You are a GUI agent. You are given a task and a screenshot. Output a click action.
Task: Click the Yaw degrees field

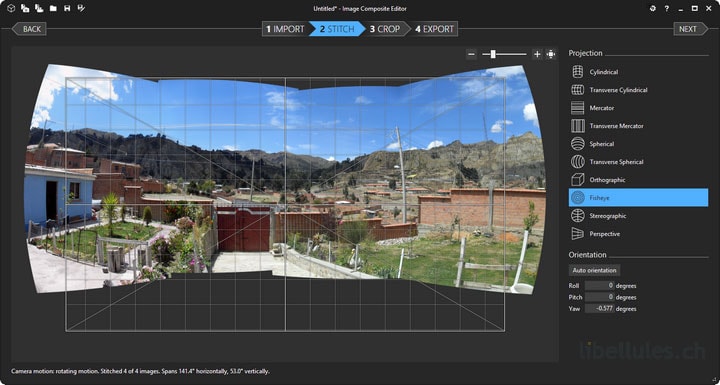click(x=600, y=308)
